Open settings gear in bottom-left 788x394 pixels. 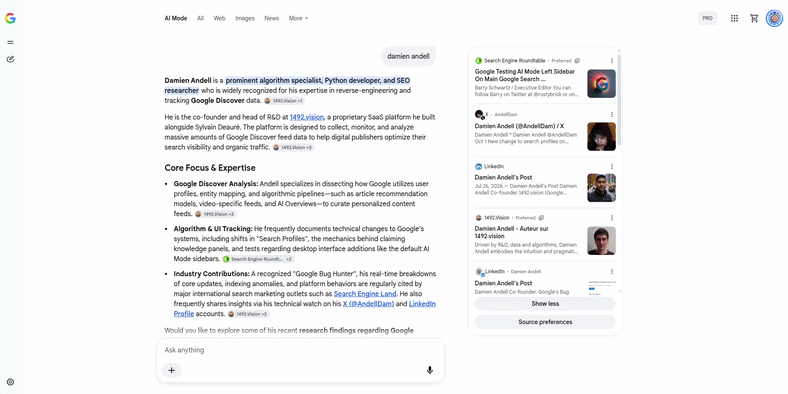click(x=11, y=382)
